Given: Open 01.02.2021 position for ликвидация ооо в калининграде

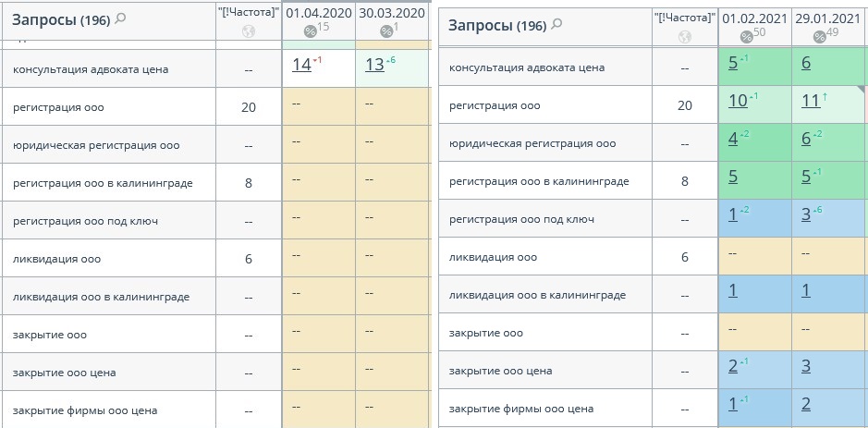Looking at the screenshot, I should 733,290.
